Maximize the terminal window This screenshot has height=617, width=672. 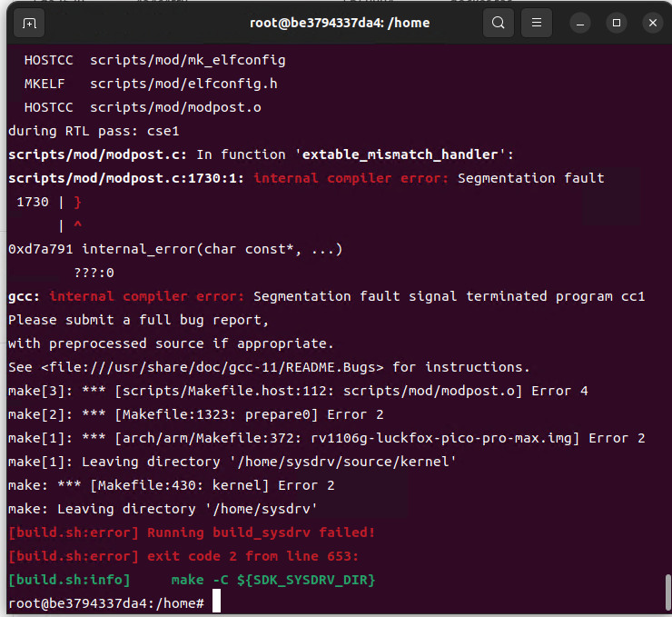click(x=617, y=23)
